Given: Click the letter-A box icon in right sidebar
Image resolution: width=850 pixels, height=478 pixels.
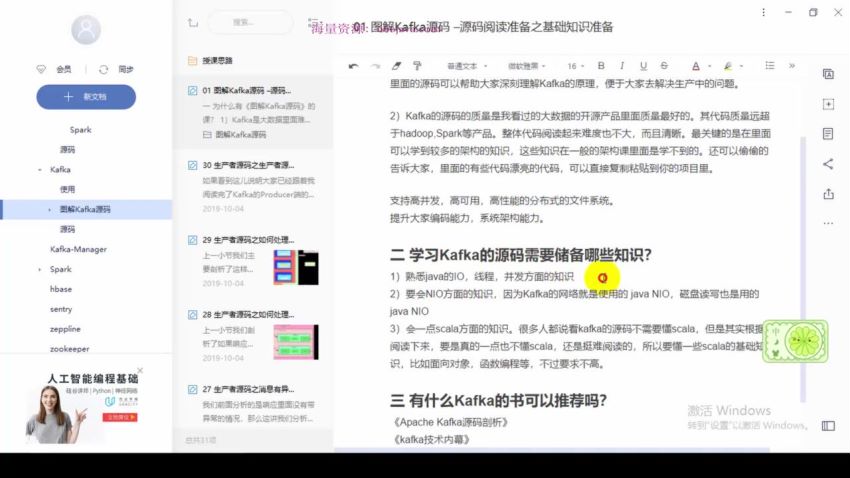Looking at the screenshot, I should click(828, 74).
